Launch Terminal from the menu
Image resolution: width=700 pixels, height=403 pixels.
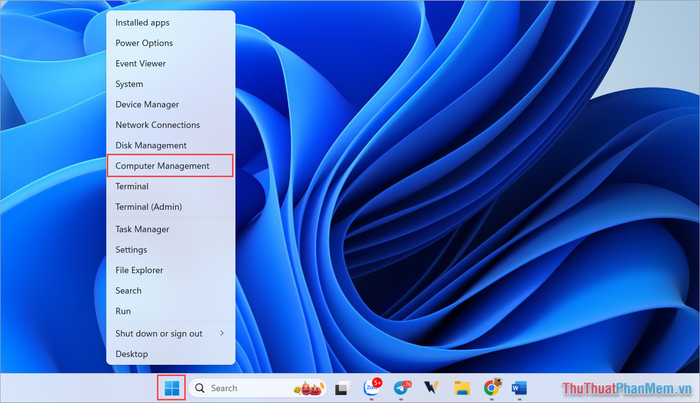pyautogui.click(x=171, y=186)
